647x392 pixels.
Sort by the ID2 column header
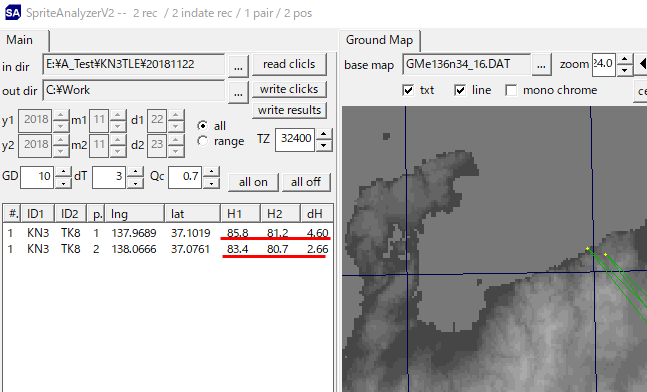[x=71, y=214]
